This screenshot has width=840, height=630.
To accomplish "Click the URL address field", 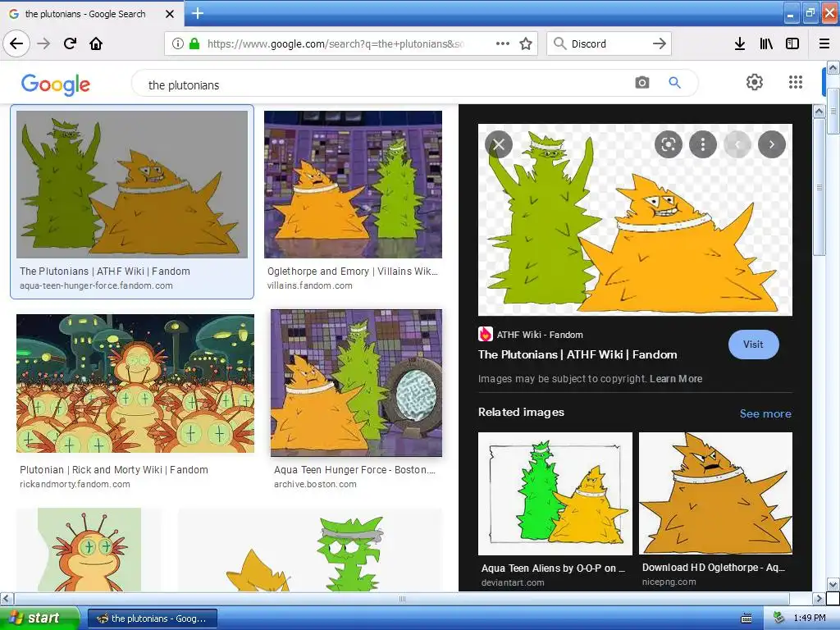I will (336, 44).
